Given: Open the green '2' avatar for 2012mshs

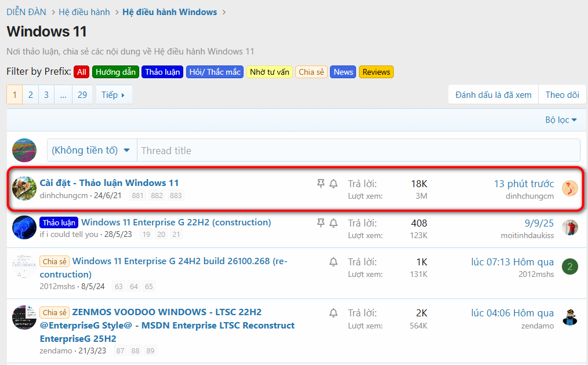Looking at the screenshot, I should 569,267.
